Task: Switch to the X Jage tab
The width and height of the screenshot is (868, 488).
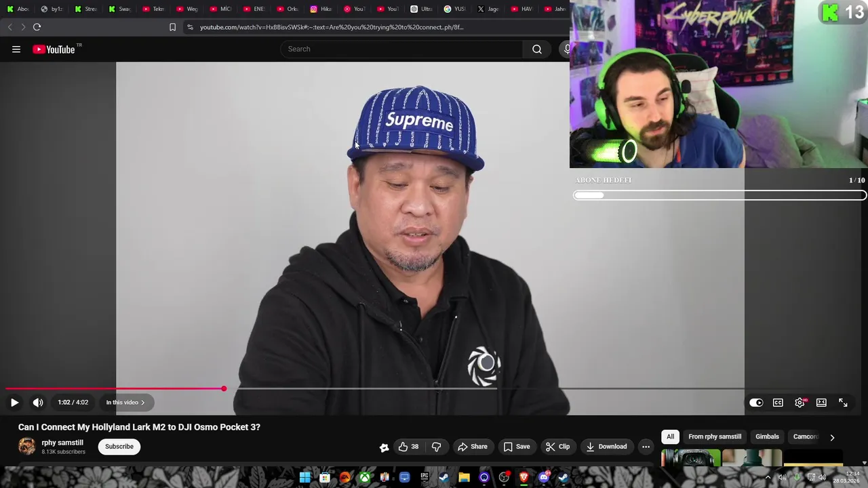Action: (488, 9)
